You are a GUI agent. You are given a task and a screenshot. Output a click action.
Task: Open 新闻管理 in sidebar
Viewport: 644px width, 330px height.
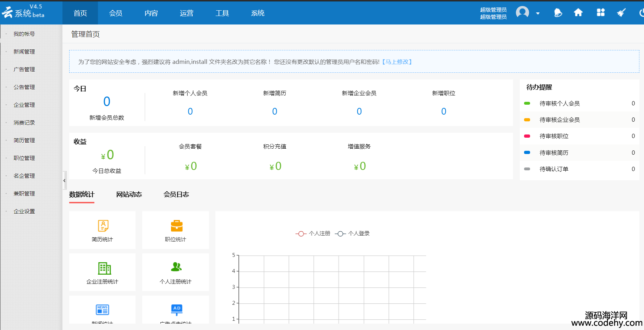tap(24, 52)
